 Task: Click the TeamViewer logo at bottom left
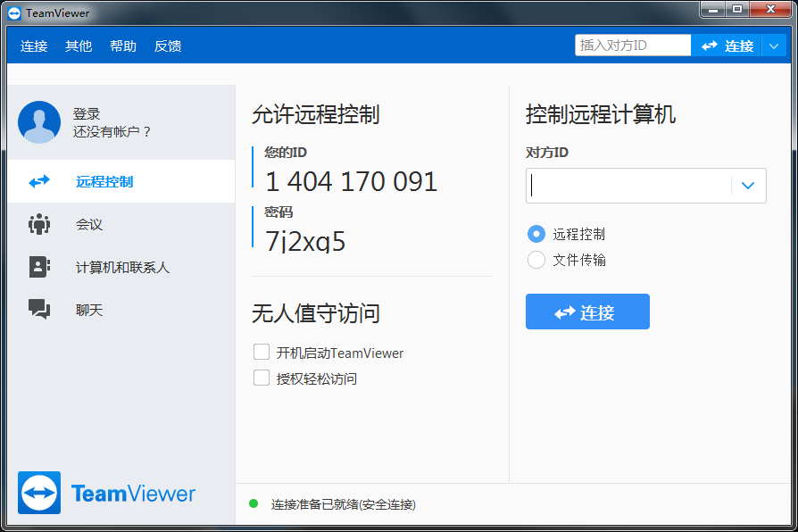[x=106, y=493]
